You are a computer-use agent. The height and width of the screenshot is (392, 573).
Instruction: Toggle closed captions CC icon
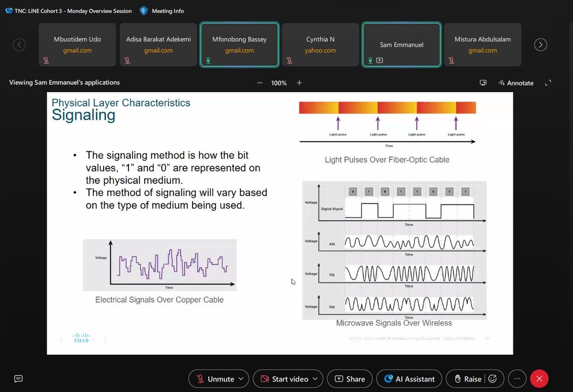point(19,379)
